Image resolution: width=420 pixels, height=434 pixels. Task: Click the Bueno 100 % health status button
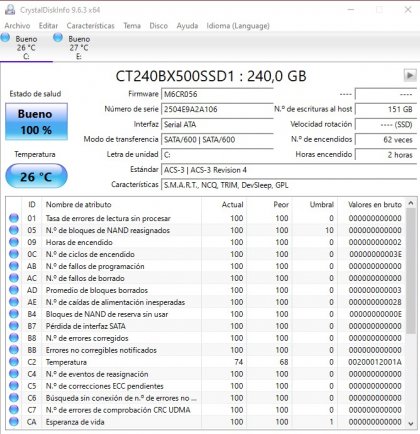[x=36, y=122]
